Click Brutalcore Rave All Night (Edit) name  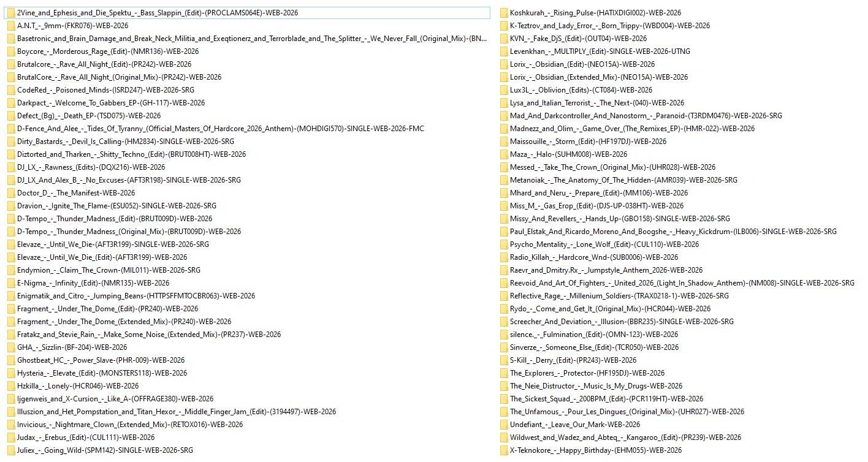point(104,64)
